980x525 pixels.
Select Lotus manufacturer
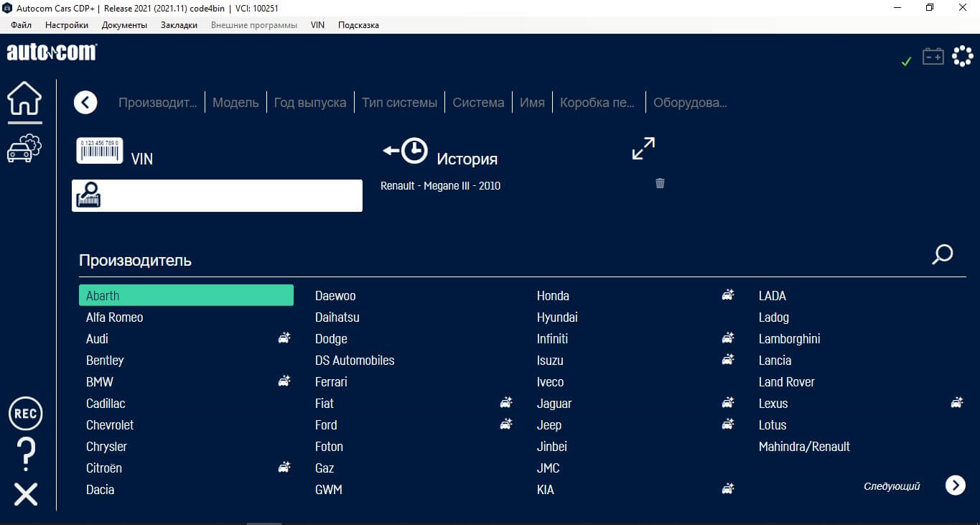[x=773, y=424]
